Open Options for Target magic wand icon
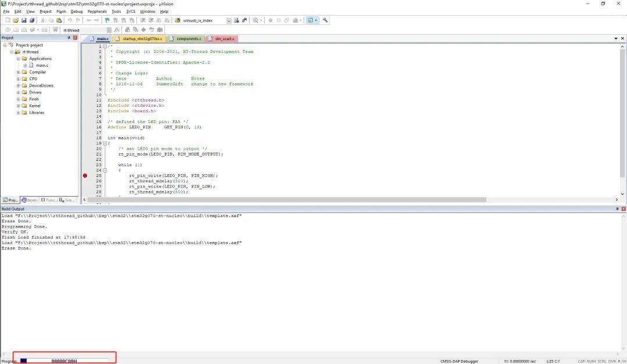The width and height of the screenshot is (627, 364). (x=117, y=30)
